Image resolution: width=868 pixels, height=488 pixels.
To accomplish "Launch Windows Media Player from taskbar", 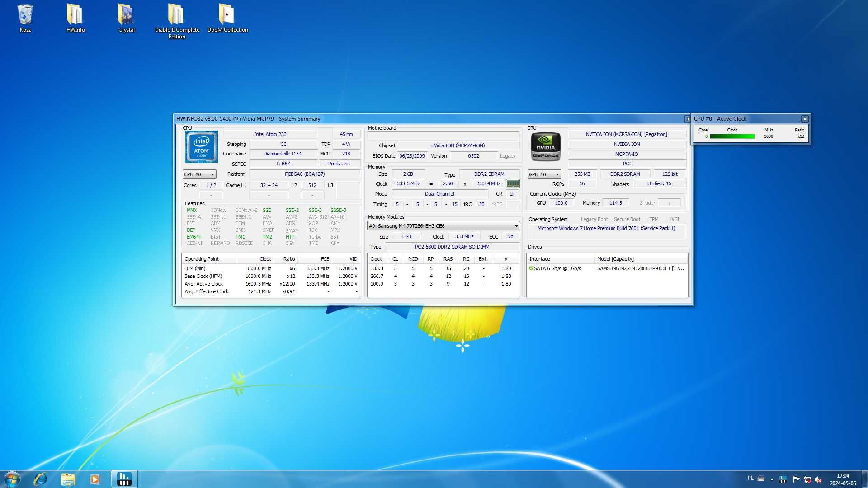I will (x=95, y=479).
